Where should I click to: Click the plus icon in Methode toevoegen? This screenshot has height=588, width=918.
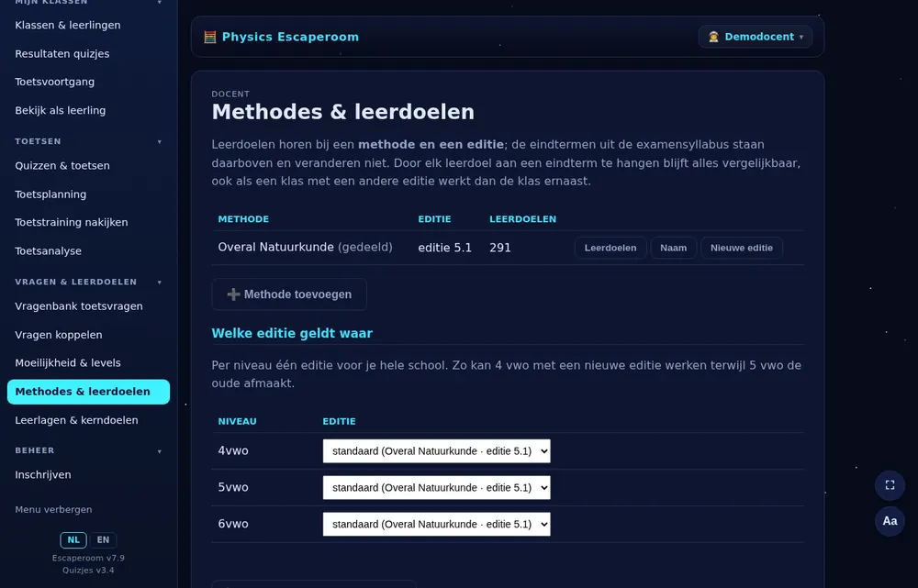click(233, 294)
